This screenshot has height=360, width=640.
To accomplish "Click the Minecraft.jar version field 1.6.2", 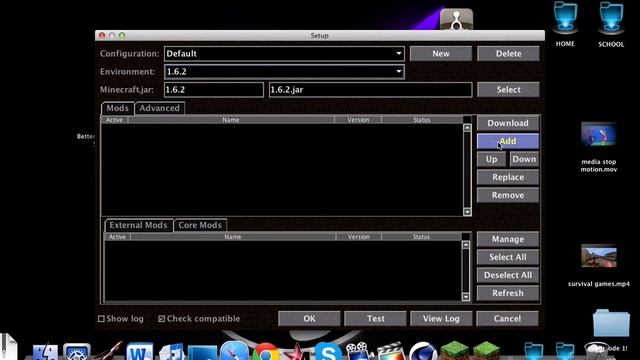I will coord(214,89).
